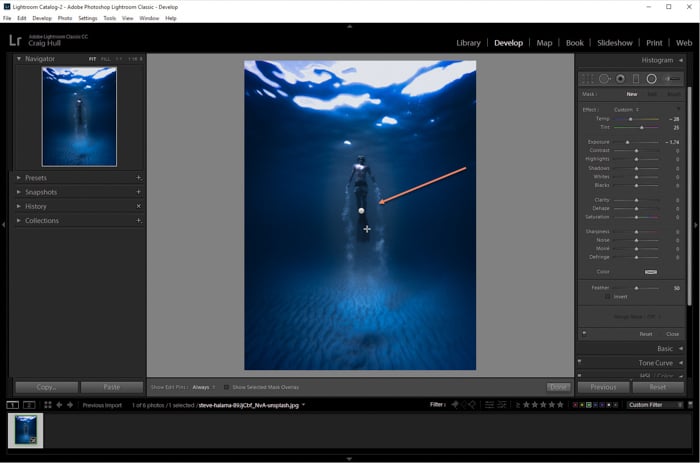Click the second window display icon (2)
The height and width of the screenshot is (463, 700).
pos(29,405)
